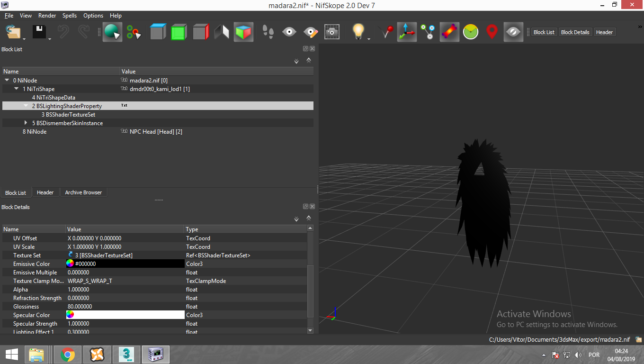Click the Walk footprints icon
The height and width of the screenshot is (364, 644).
pyautogui.click(x=268, y=32)
